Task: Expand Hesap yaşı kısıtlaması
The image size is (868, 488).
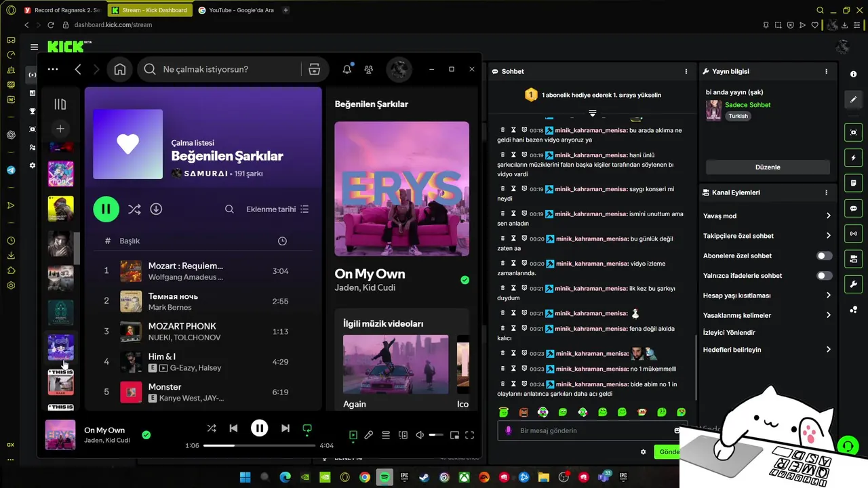Action: 767,296
